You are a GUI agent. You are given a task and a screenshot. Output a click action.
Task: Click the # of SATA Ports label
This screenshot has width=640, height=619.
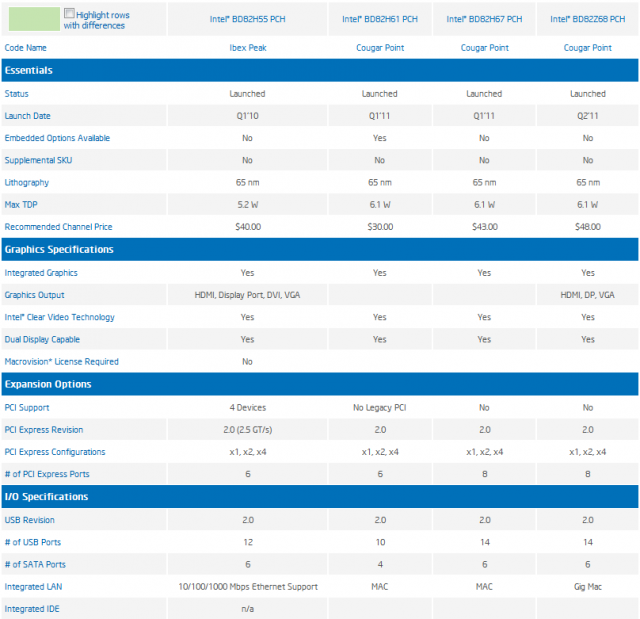point(35,565)
